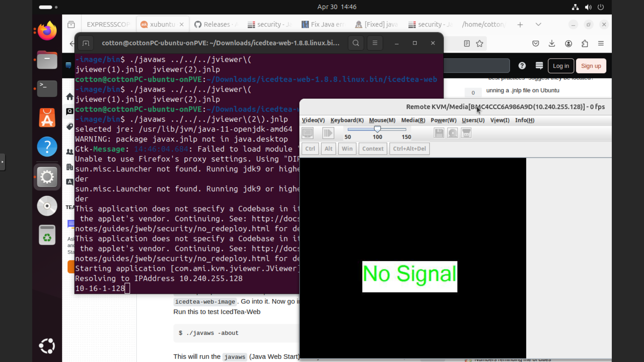Click the CD/DVD media icon
This screenshot has width=644, height=362.
pos(452,133)
